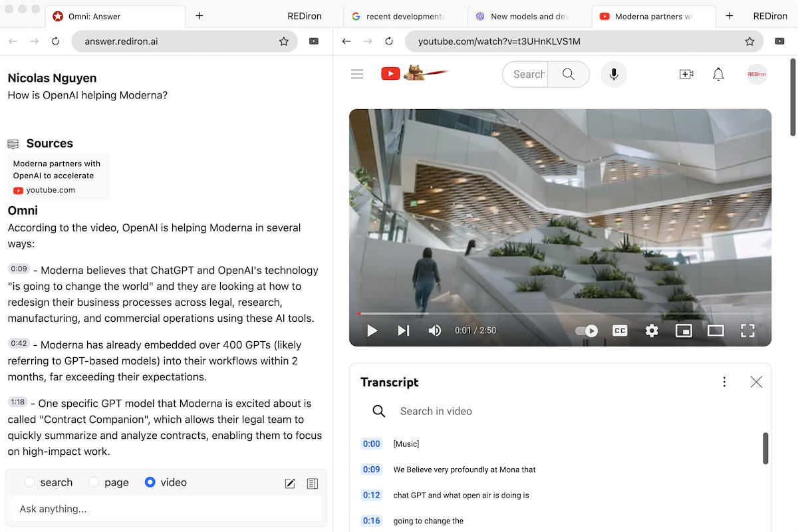The height and width of the screenshot is (532, 798).
Task: Open the YouTube hamburger guide menu
Action: tap(357, 74)
